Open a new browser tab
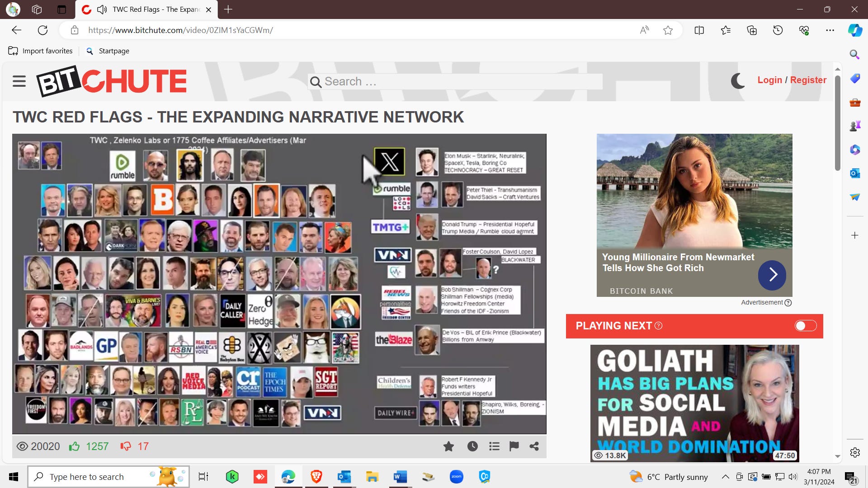Viewport: 868px width, 488px height. pyautogui.click(x=228, y=9)
